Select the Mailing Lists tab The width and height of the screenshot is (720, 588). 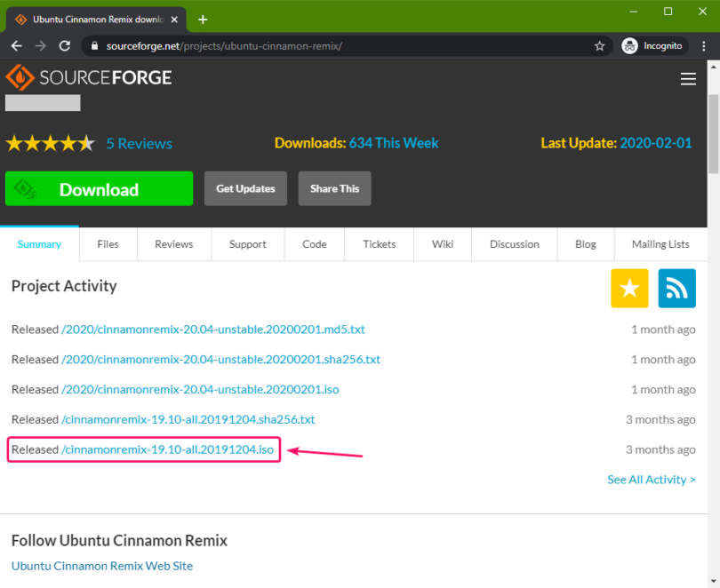point(660,244)
